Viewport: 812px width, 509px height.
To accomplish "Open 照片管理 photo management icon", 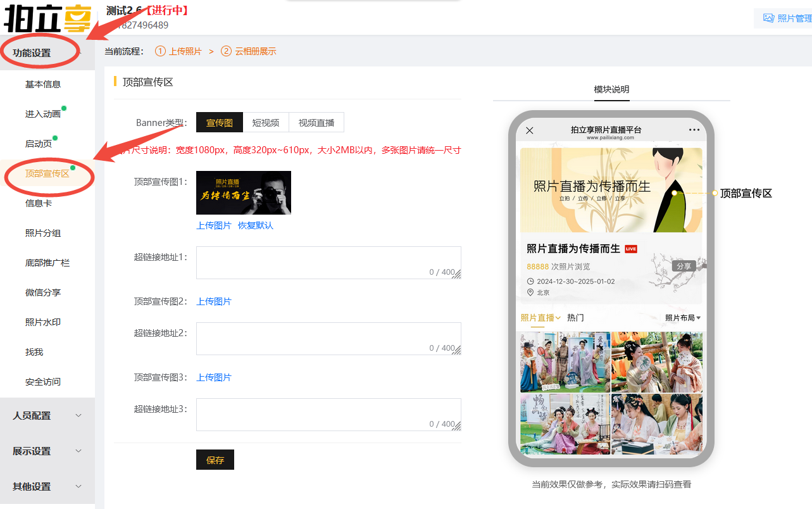I will click(769, 18).
